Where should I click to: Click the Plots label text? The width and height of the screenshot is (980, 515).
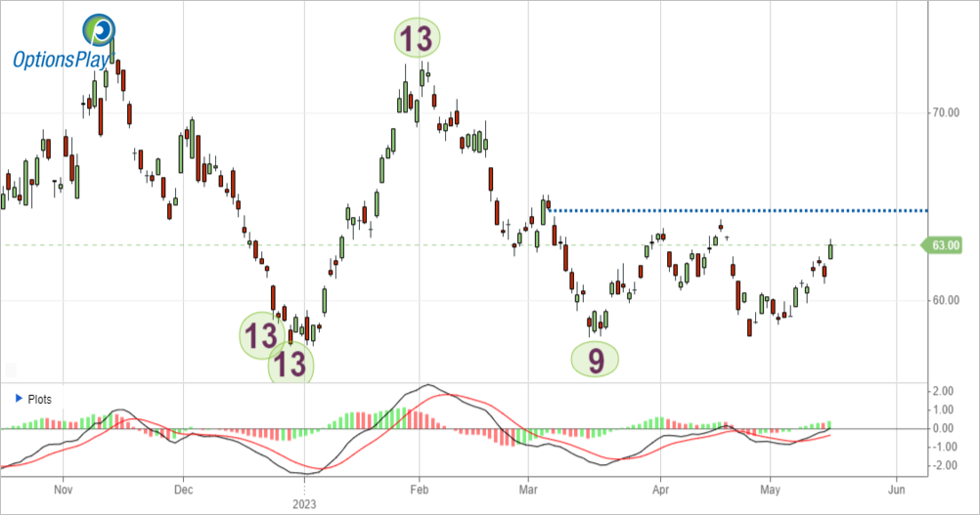click(39, 399)
